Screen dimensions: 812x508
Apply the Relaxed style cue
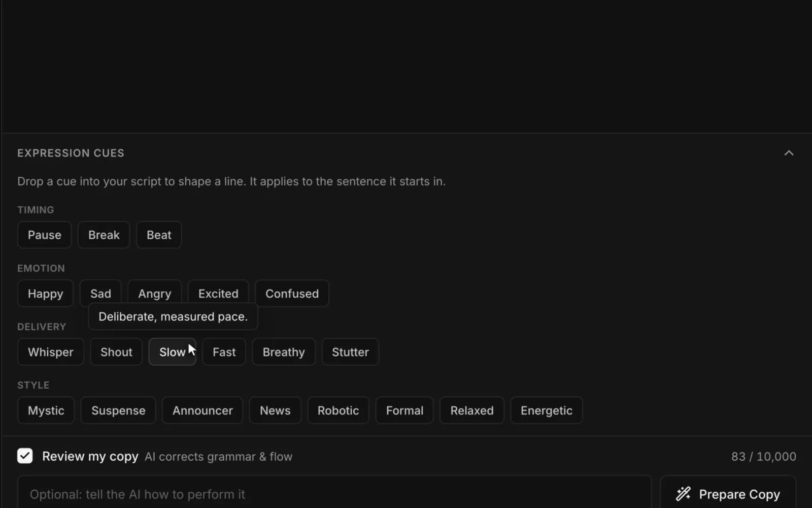pos(472,410)
